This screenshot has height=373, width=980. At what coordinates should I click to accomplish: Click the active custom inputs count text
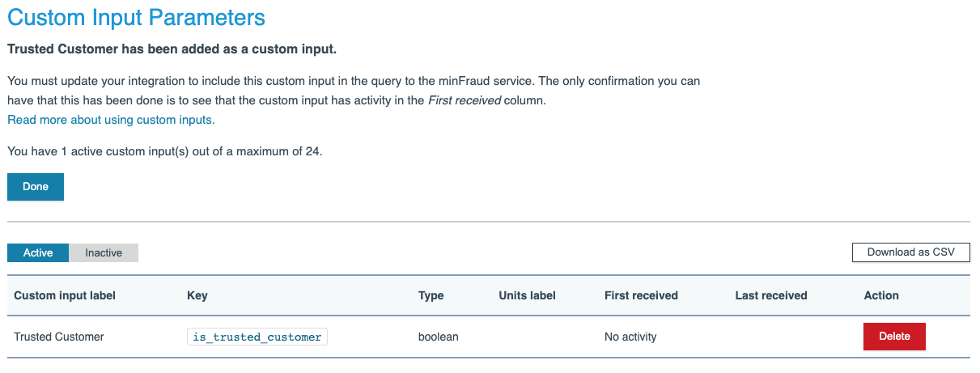point(165,150)
